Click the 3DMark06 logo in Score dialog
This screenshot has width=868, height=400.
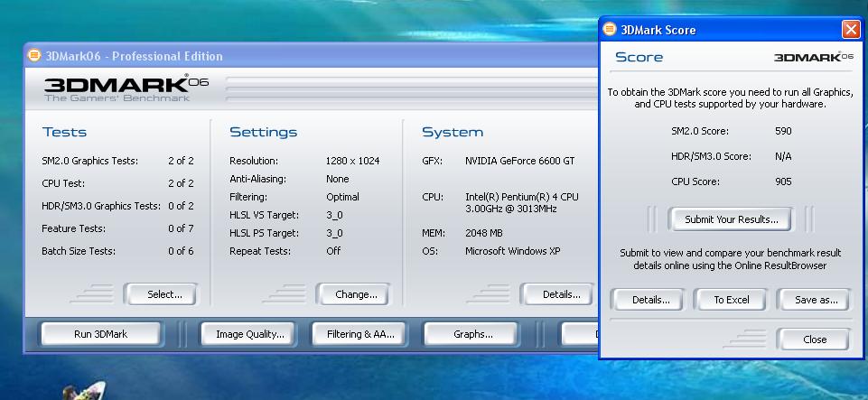(x=813, y=57)
